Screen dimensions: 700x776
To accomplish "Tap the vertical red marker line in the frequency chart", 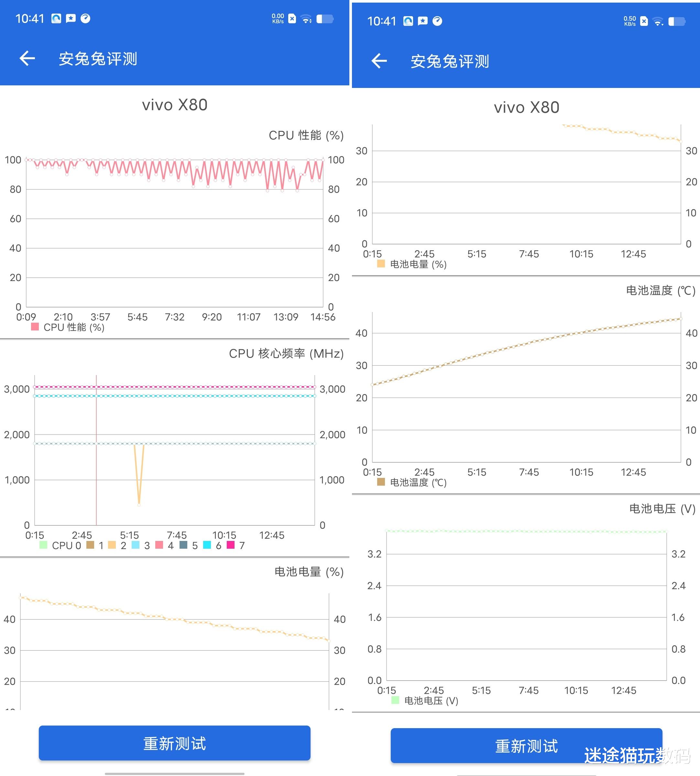I will click(96, 450).
